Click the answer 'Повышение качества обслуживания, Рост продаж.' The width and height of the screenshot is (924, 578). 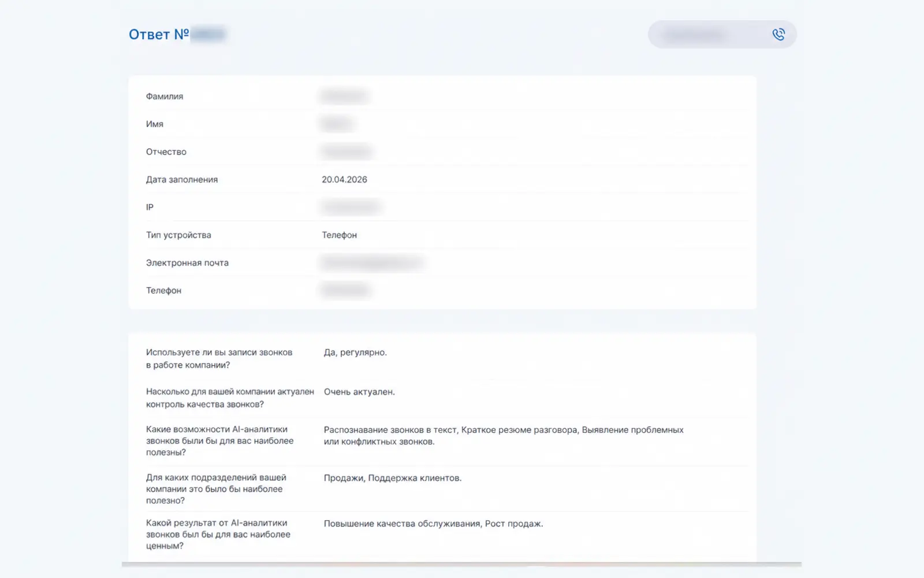[433, 524]
